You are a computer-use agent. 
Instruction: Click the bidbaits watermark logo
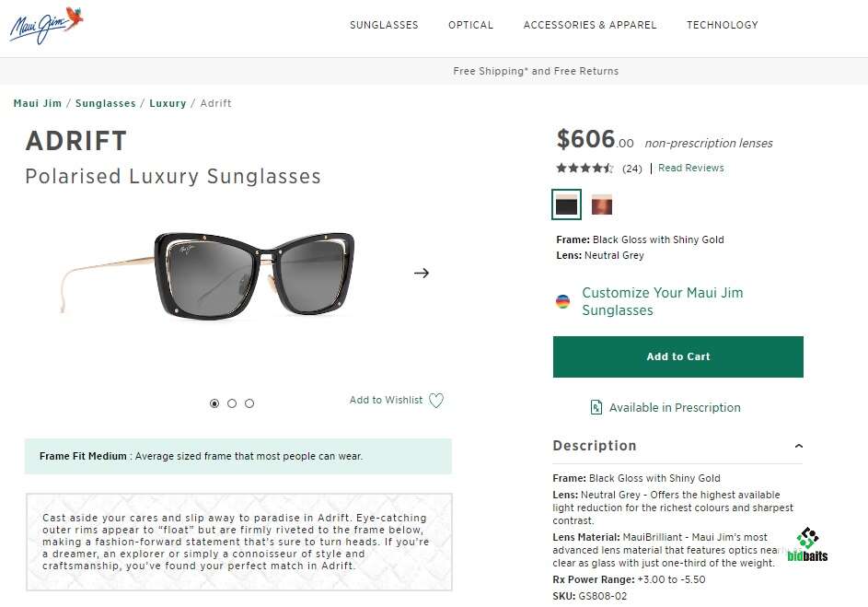pos(807,544)
